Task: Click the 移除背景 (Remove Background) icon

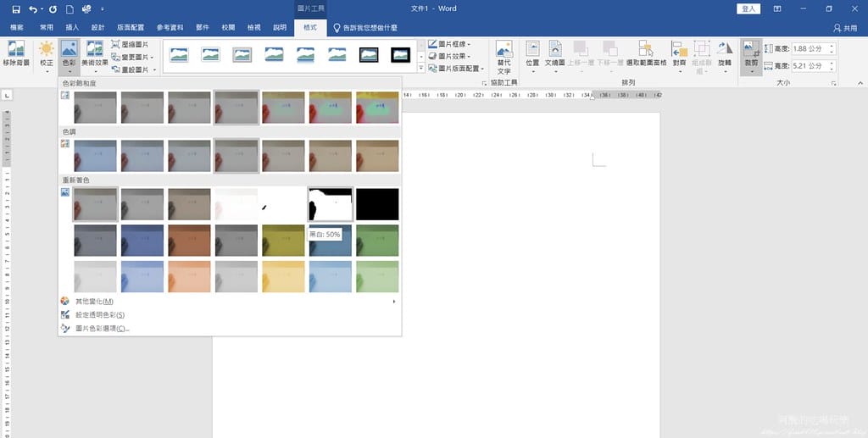Action: 16,48
